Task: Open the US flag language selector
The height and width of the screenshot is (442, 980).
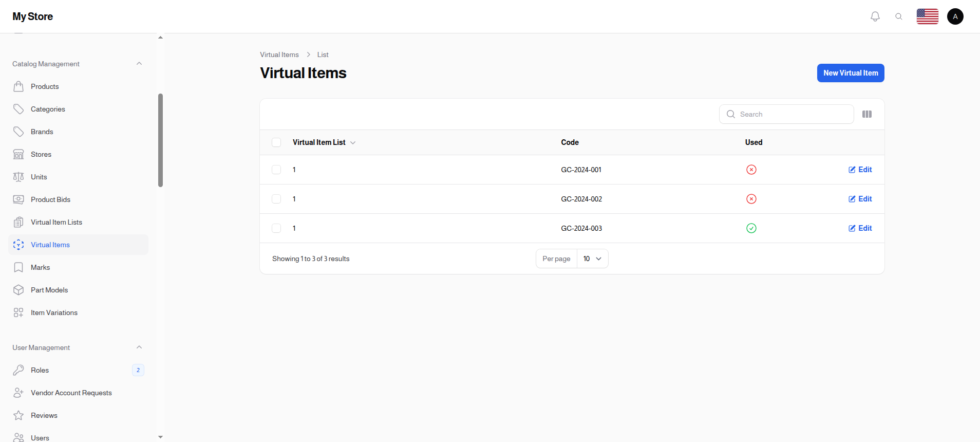Action: [x=928, y=16]
